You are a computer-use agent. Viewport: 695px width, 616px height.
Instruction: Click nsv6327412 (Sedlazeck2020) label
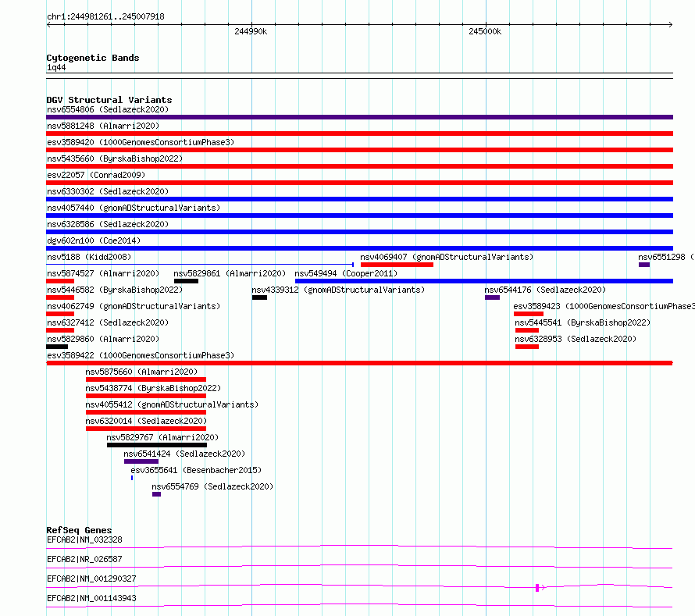[x=108, y=322]
